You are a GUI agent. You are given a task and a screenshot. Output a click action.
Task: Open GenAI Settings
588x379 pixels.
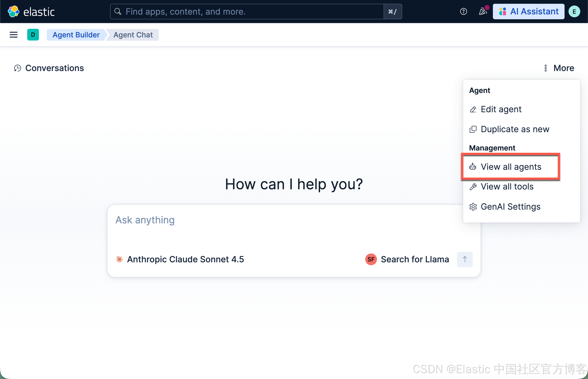point(510,207)
